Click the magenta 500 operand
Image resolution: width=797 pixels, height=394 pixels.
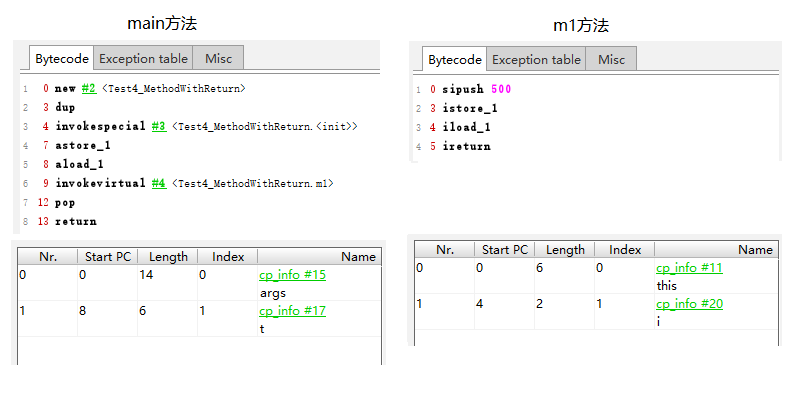click(502, 89)
